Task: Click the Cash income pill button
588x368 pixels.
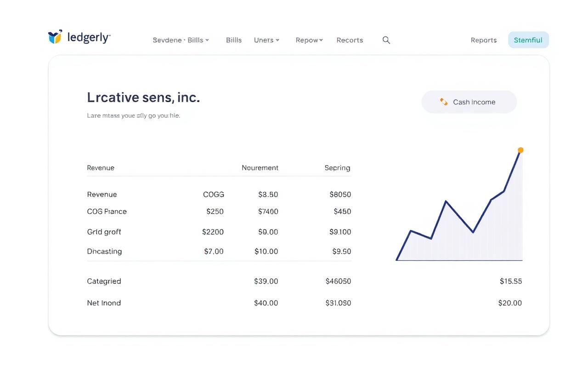Action: [469, 102]
